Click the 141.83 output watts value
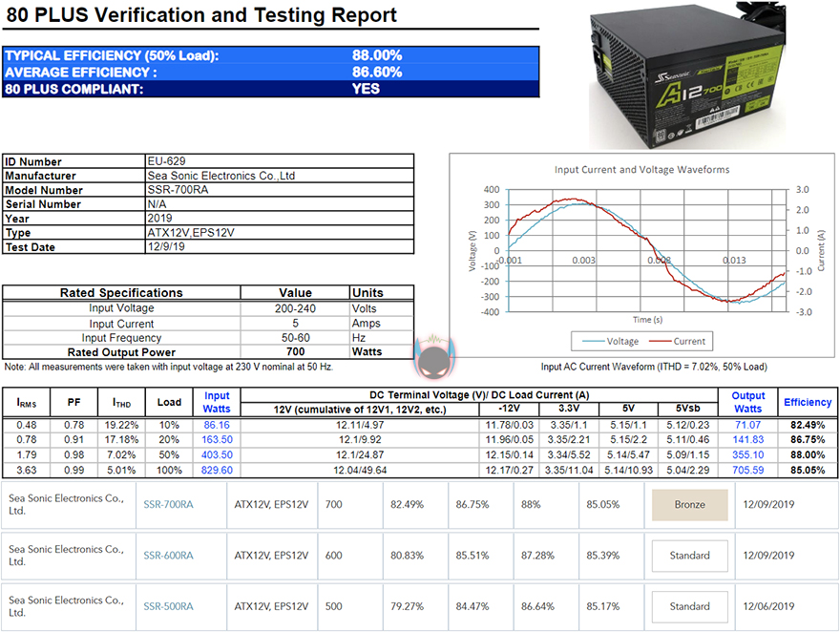 (x=747, y=439)
